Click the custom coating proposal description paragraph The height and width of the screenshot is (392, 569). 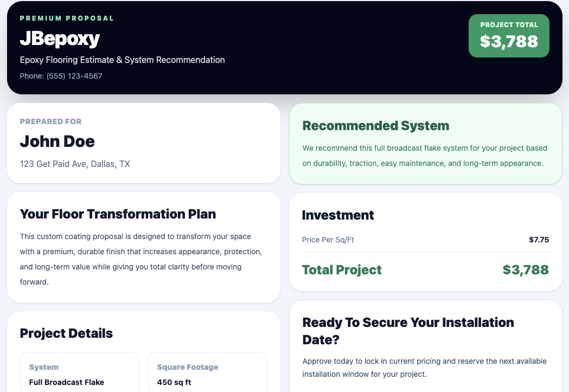[141, 259]
